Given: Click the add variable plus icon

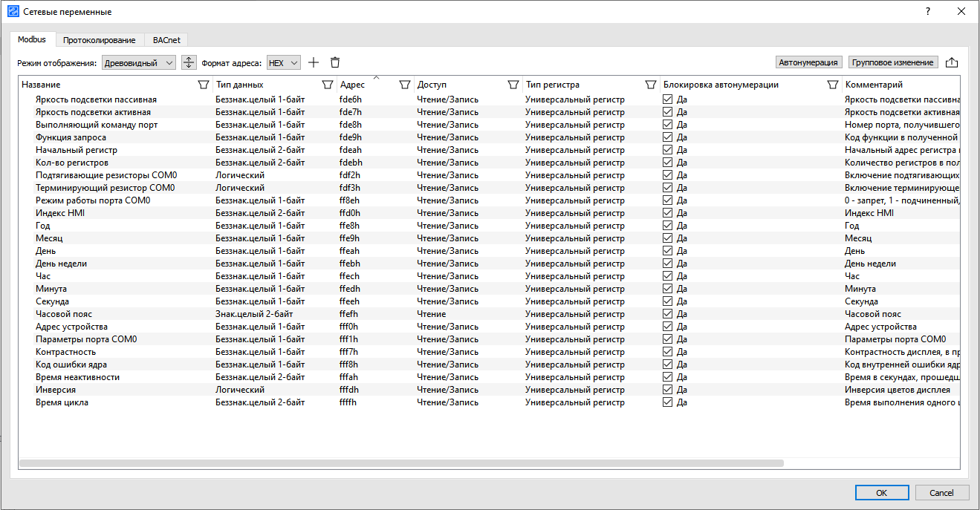Looking at the screenshot, I should coord(314,63).
